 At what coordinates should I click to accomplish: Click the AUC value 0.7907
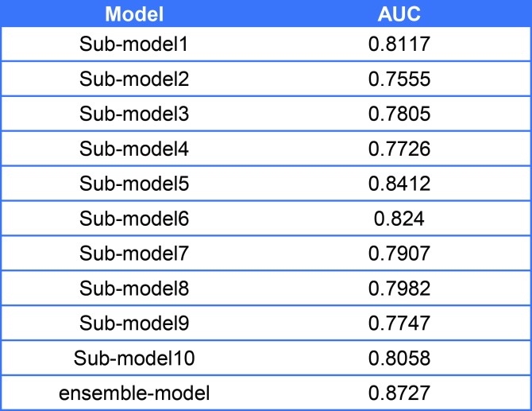[x=399, y=254]
